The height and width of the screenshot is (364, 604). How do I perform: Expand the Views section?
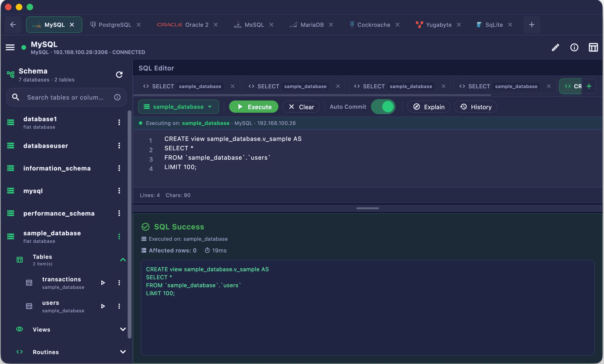point(123,329)
